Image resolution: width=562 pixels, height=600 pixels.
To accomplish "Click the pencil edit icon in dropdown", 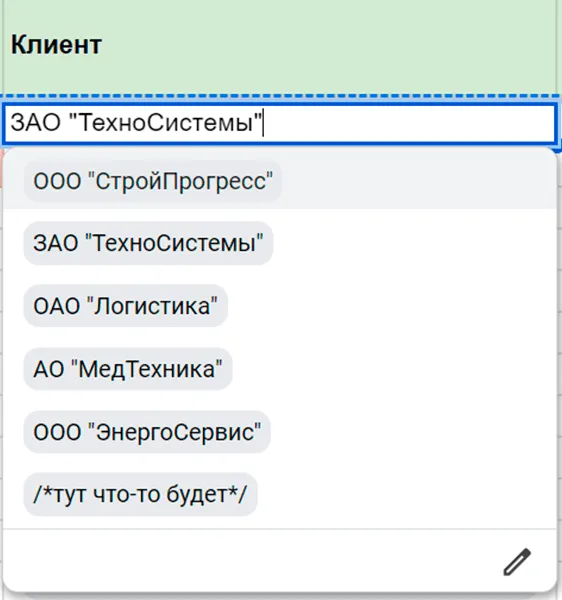I will 517,562.
